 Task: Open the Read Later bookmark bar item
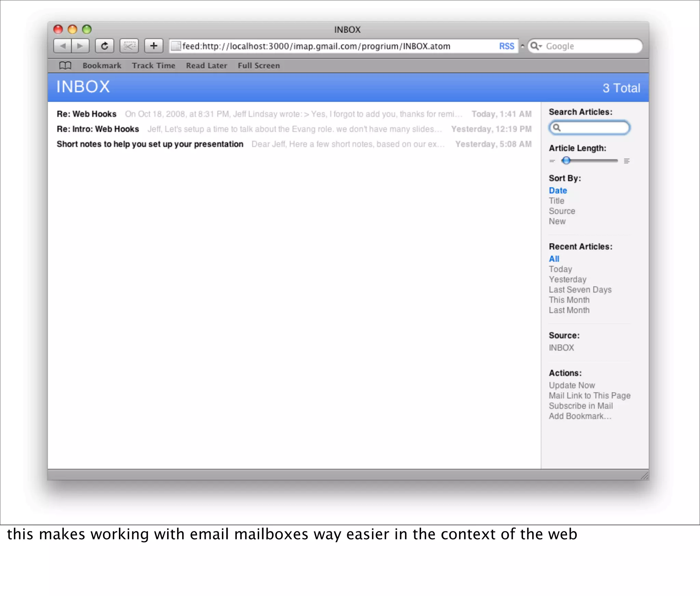point(206,65)
